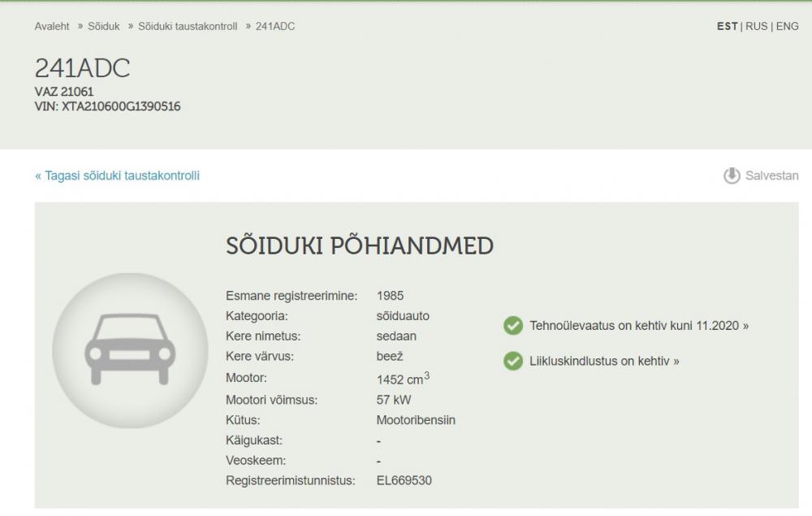Click the 241ADC plate number heading
The height and width of the screenshot is (516, 812).
(x=82, y=68)
